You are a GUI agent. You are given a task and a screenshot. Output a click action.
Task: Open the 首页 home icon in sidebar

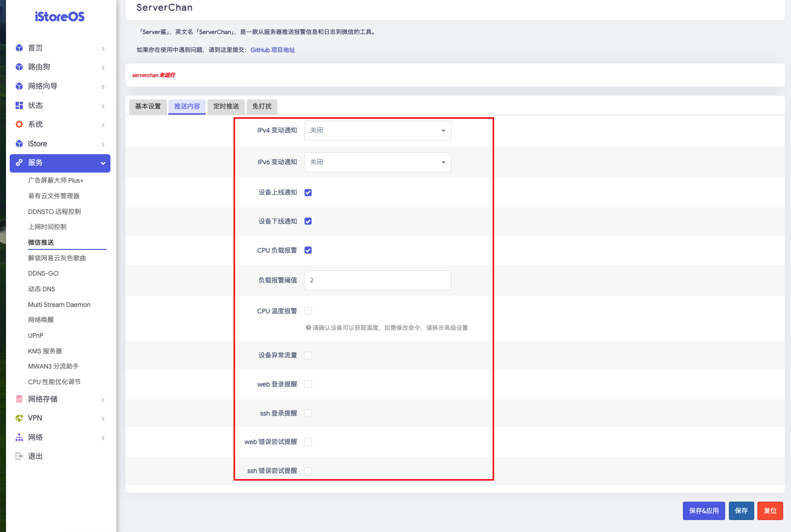coord(19,47)
